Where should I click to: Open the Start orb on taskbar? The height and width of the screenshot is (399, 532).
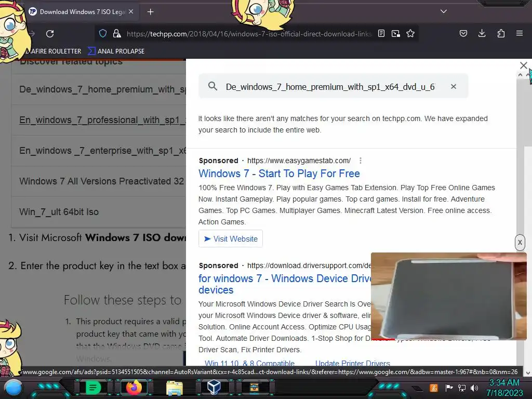point(14,388)
